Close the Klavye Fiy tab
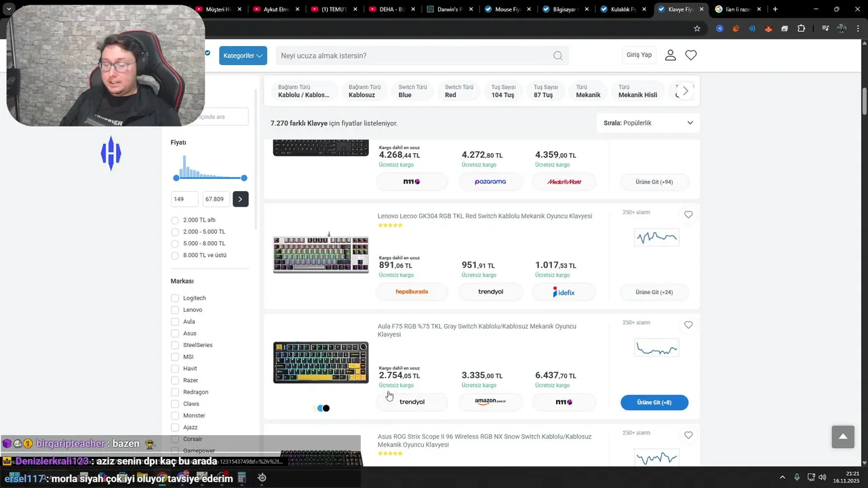The width and height of the screenshot is (868, 488). point(701,9)
